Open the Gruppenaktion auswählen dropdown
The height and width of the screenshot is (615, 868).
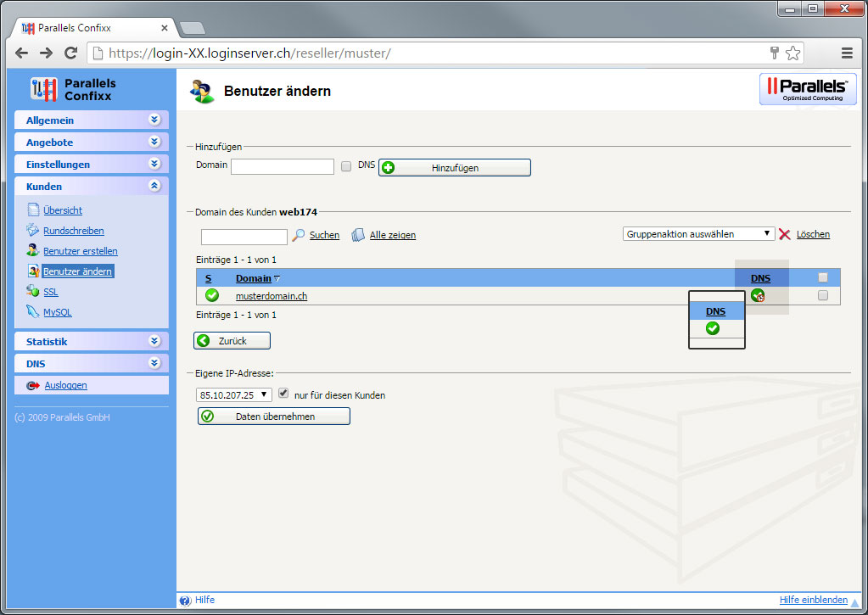pos(698,233)
